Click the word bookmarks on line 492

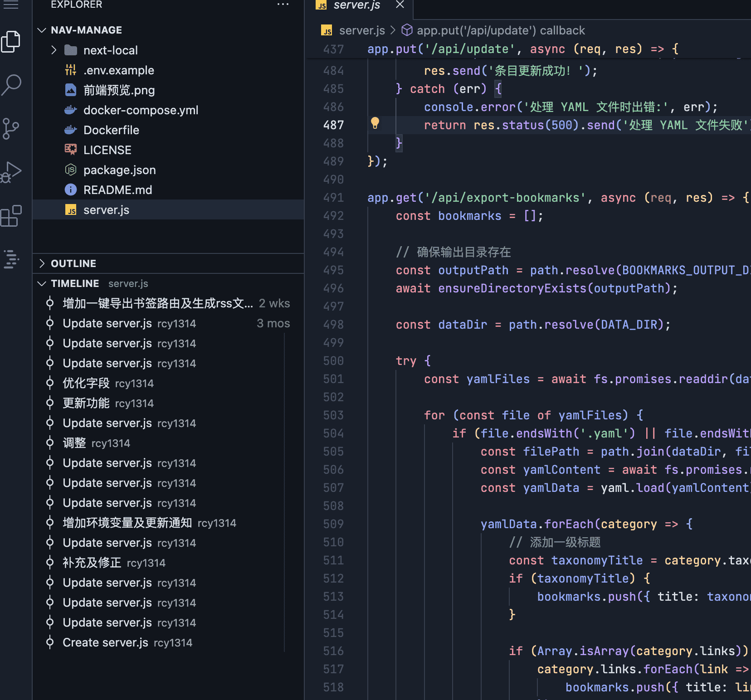tap(469, 216)
